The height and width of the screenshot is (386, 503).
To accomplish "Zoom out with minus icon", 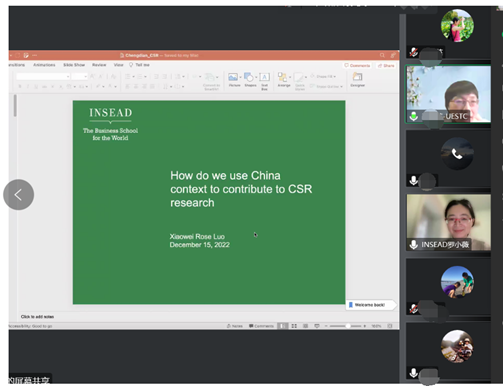I will click(326, 326).
